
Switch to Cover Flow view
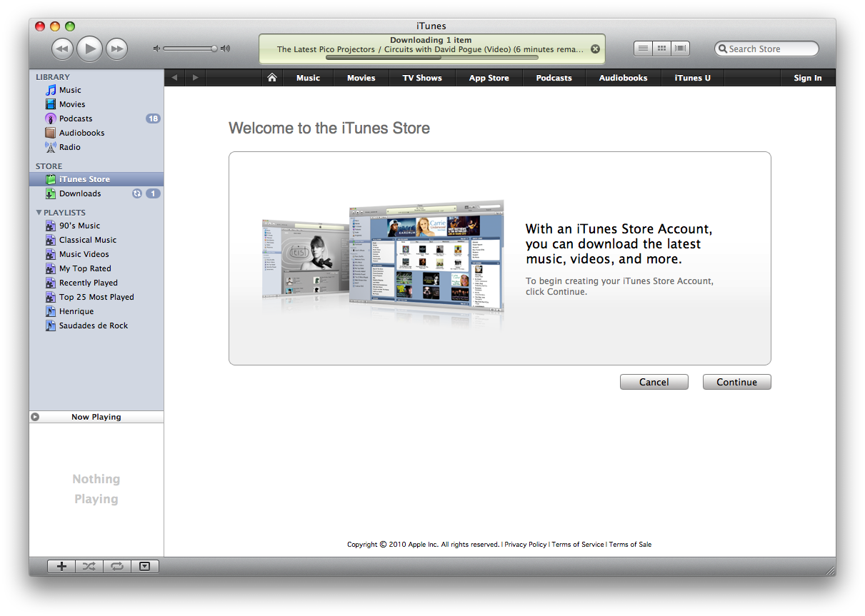681,49
